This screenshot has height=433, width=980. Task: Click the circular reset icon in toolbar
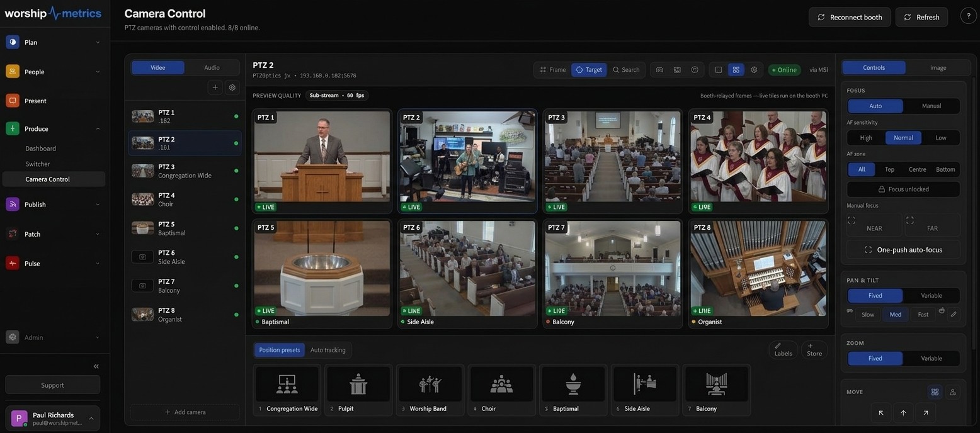(x=695, y=70)
